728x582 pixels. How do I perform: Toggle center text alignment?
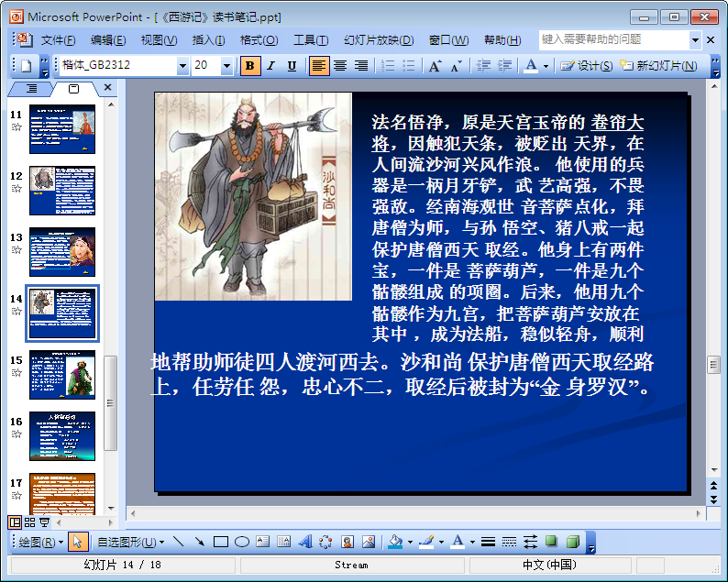pyautogui.click(x=340, y=66)
